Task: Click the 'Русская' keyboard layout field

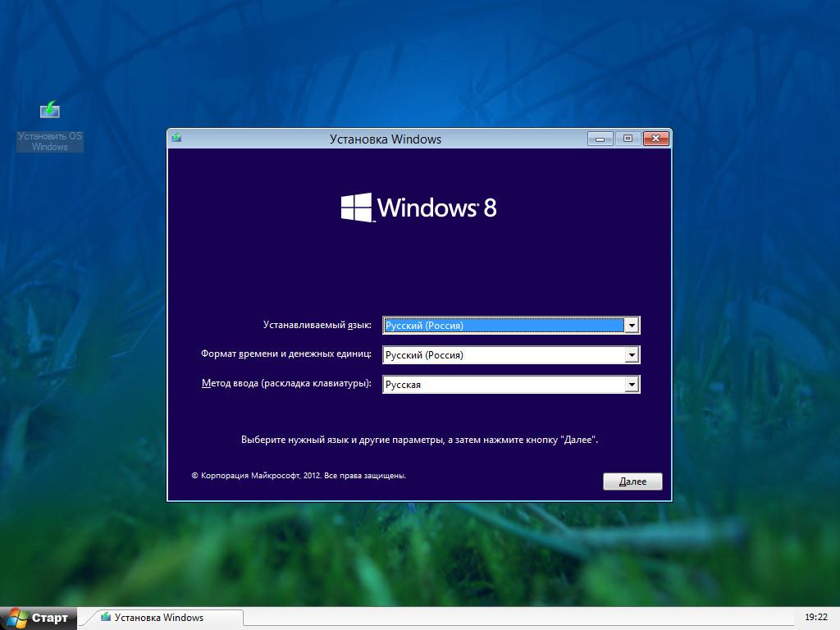Action: coord(504,385)
